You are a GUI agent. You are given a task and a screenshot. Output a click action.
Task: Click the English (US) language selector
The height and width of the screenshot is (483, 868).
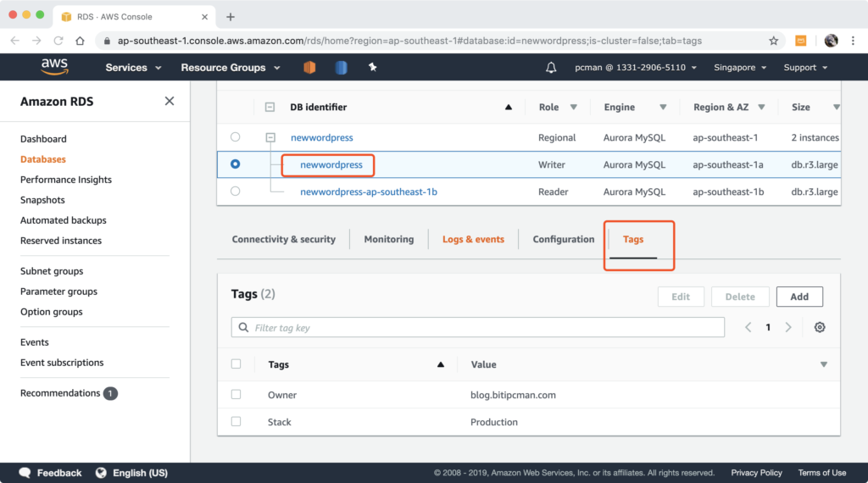tap(140, 473)
